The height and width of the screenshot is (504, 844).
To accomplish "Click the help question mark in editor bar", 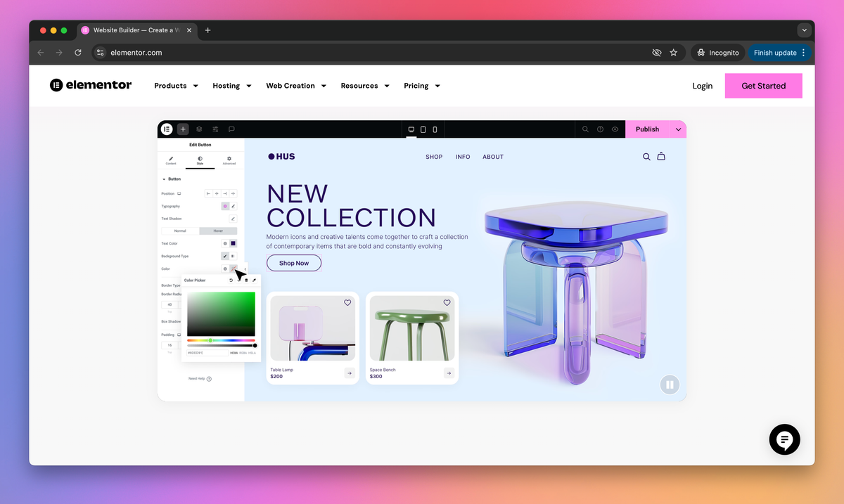I will click(x=600, y=129).
